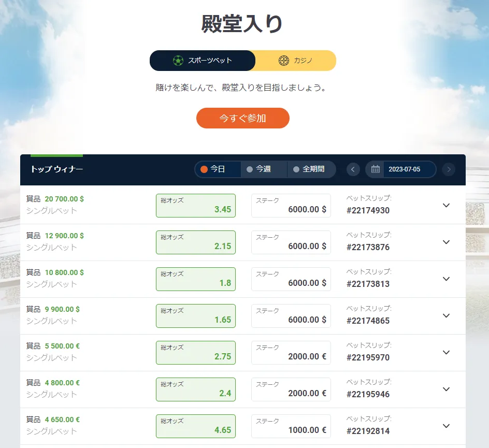Switch to the カジノ tab
The width and height of the screenshot is (489, 448).
click(296, 61)
